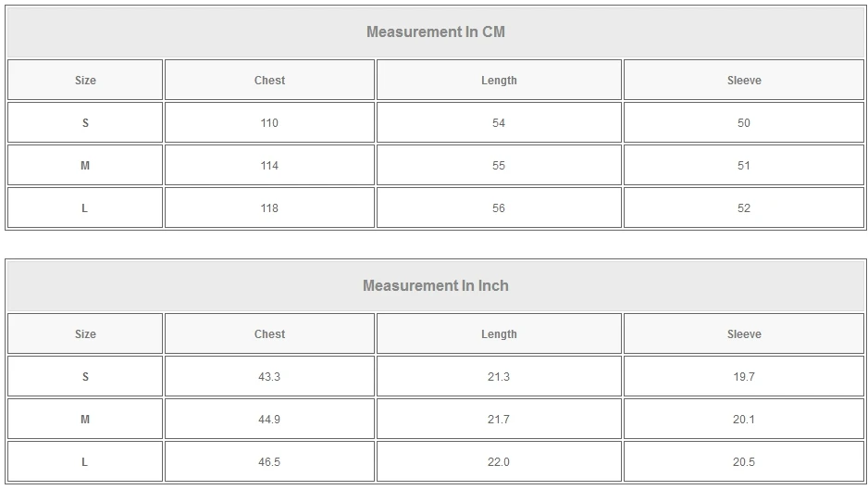This screenshot has height=490, width=868.
Task: Click the chest value 110 cell
Action: click(x=269, y=123)
